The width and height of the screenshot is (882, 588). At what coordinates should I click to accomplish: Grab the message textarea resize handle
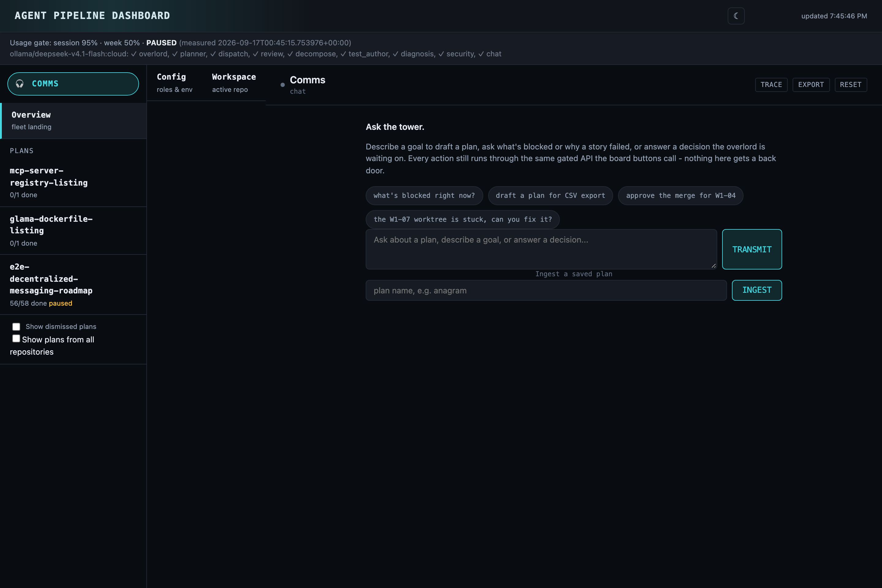(x=713, y=266)
